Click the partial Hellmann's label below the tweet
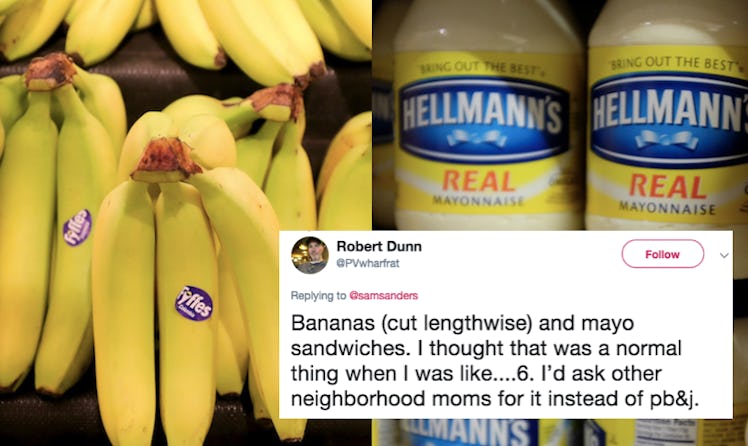This screenshot has width=748, height=446. coord(465,432)
